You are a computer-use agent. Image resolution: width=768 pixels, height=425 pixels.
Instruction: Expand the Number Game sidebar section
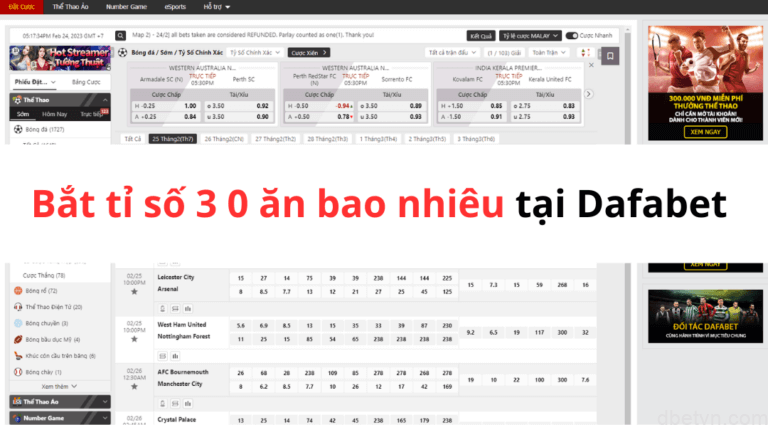(x=60, y=418)
